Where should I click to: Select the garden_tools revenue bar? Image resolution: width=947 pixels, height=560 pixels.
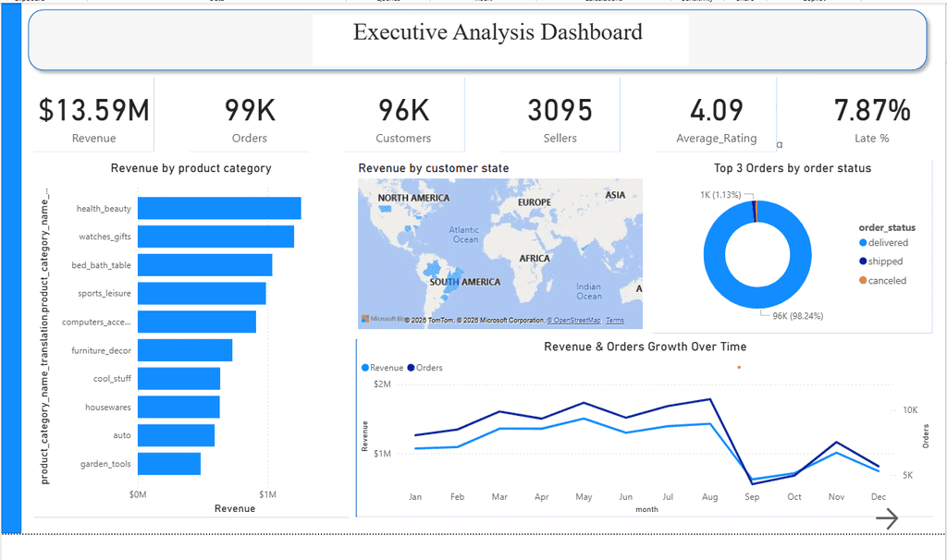(169, 464)
